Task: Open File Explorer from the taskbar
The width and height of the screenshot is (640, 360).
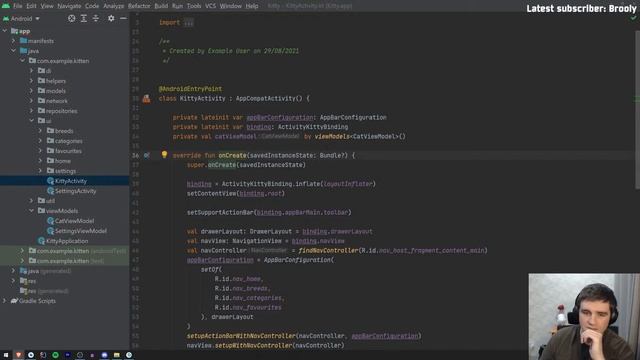Action: click(x=117, y=355)
